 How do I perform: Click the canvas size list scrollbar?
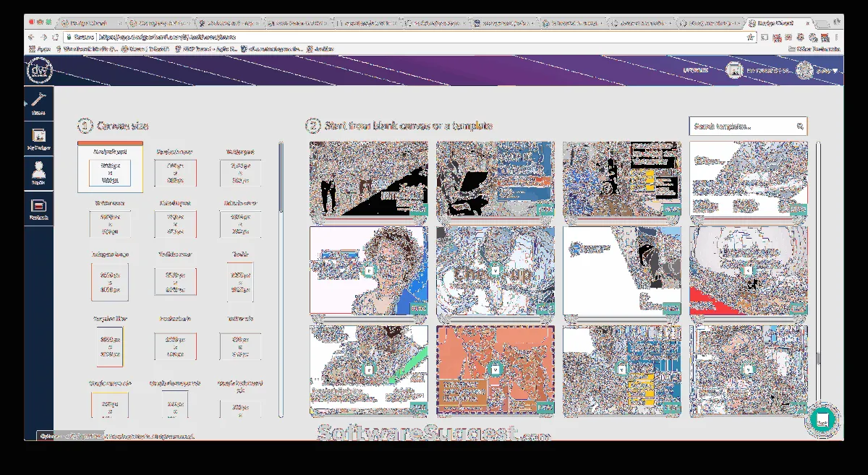click(x=281, y=177)
